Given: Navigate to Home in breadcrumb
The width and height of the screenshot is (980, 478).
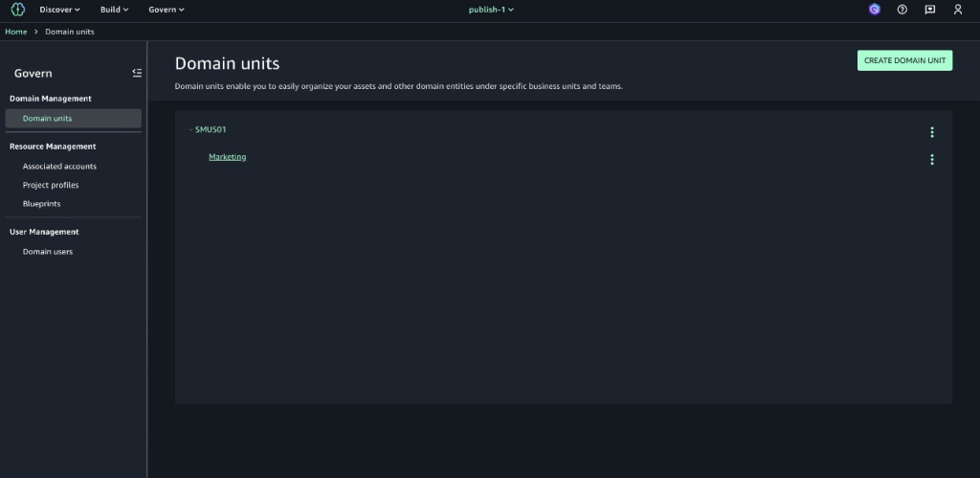Looking at the screenshot, I should pyautogui.click(x=16, y=32).
